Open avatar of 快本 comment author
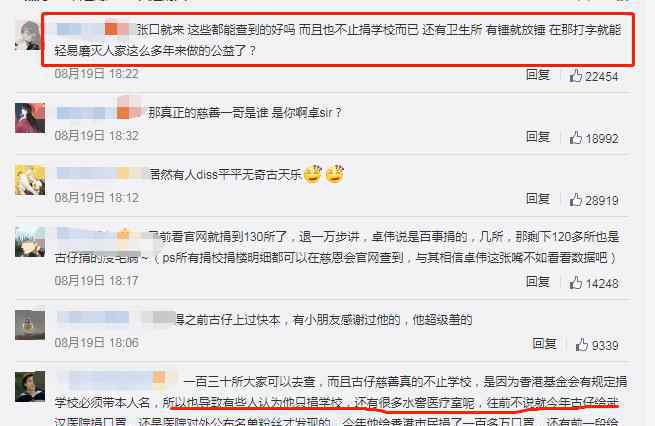655x426 pixels. (x=30, y=325)
